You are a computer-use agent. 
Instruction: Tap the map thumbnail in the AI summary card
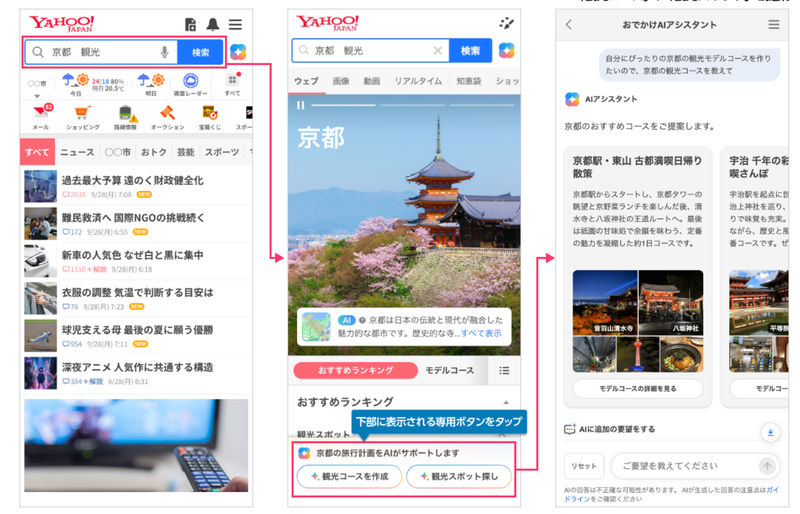(316, 327)
